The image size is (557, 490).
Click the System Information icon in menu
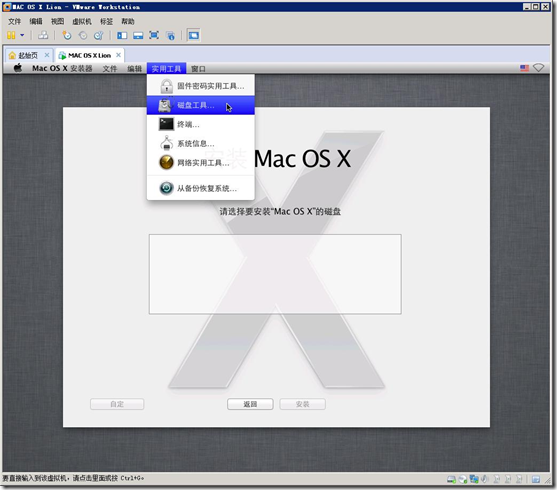[166, 143]
